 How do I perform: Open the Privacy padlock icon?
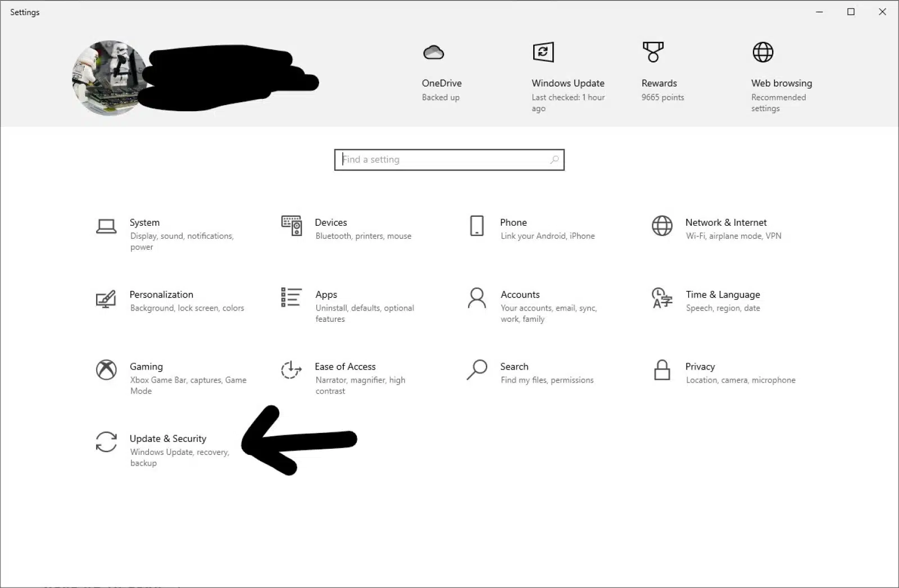point(662,370)
